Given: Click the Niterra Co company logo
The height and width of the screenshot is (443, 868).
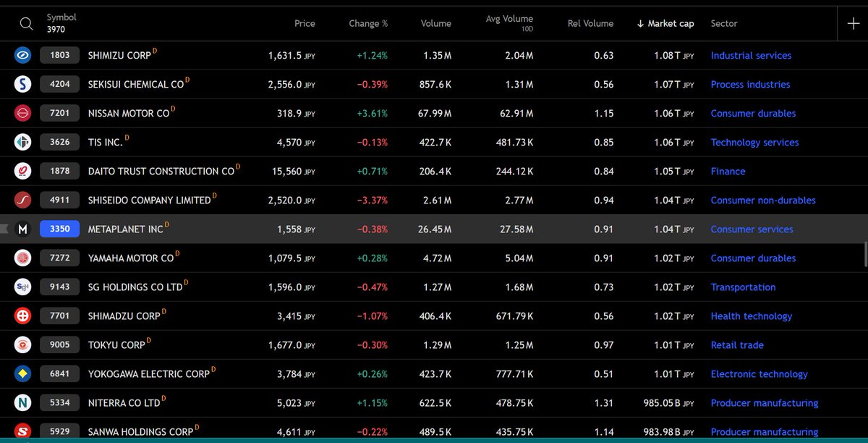Looking at the screenshot, I should tap(23, 402).
